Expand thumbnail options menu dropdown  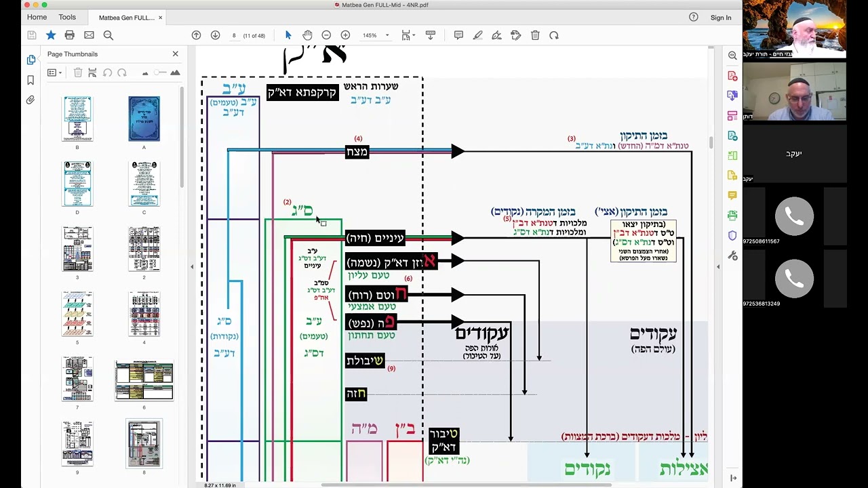[55, 73]
